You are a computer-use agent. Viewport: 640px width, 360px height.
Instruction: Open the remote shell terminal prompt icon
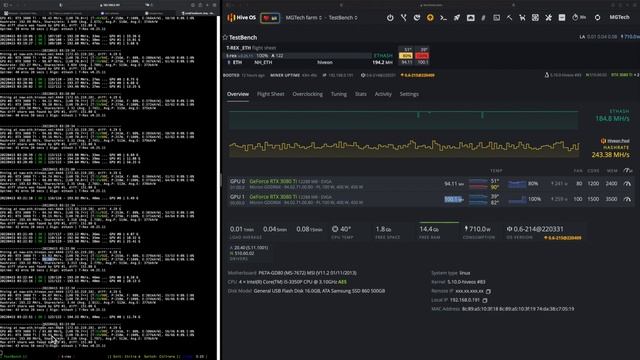click(x=443, y=18)
